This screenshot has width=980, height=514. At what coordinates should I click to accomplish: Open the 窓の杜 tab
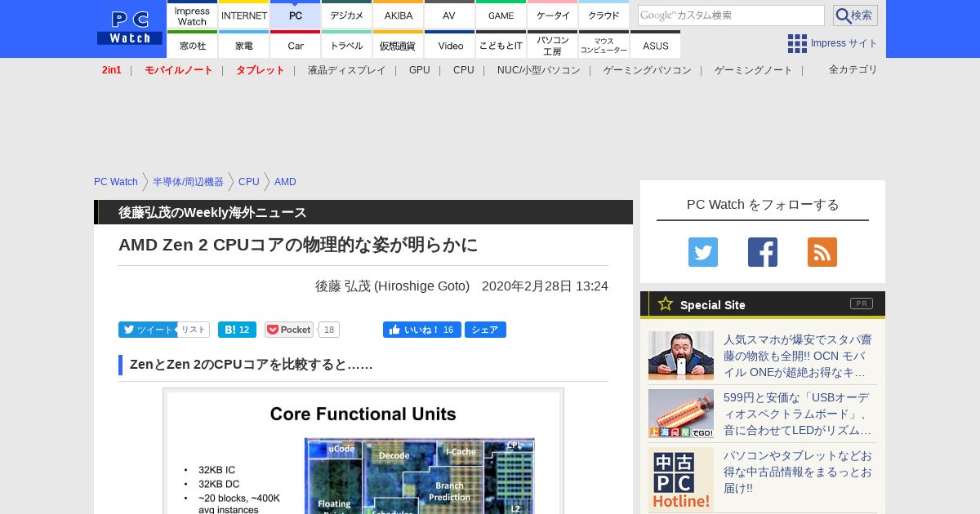(192, 45)
